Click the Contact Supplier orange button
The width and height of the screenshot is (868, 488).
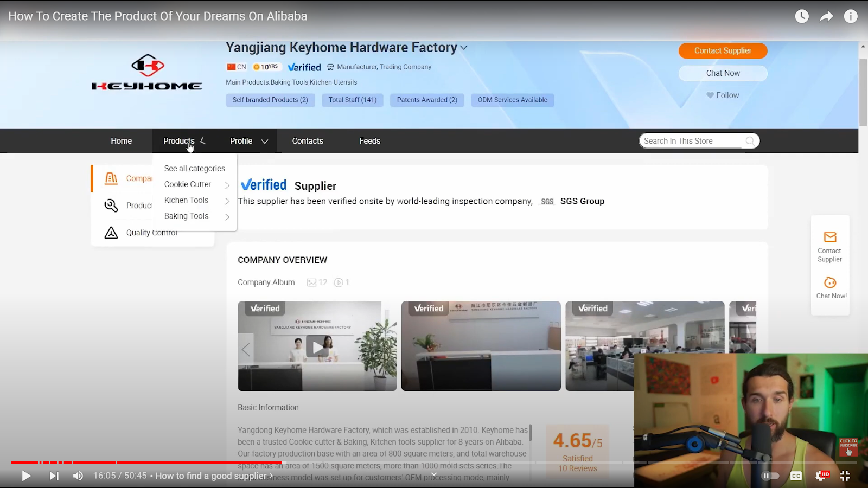(x=723, y=50)
